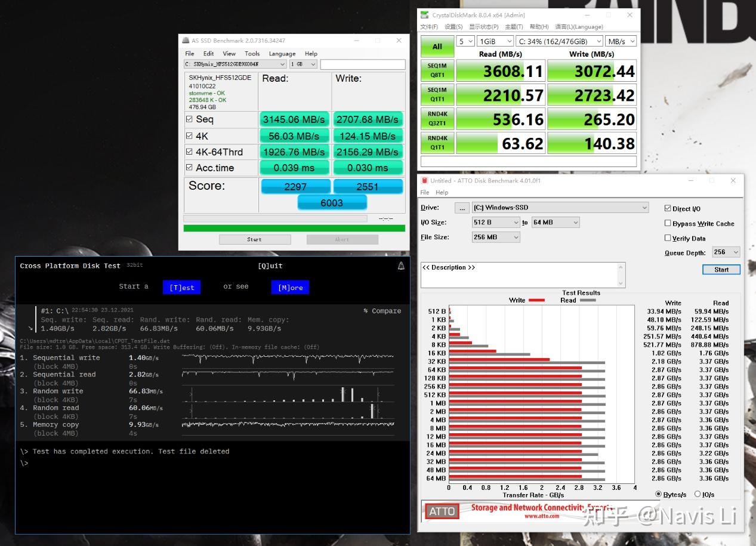Enable Bypass Write Cache option
Screen dimensions: 756x546
[668, 223]
